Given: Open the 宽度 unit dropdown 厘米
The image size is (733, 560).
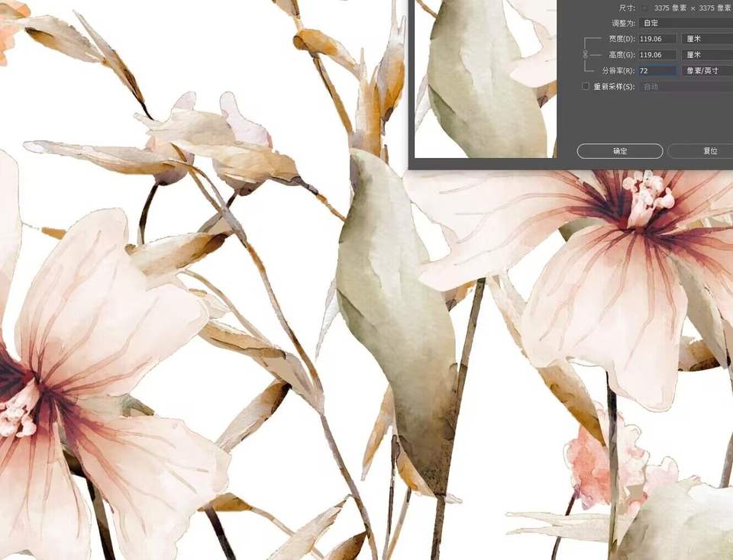Looking at the screenshot, I should point(707,39).
